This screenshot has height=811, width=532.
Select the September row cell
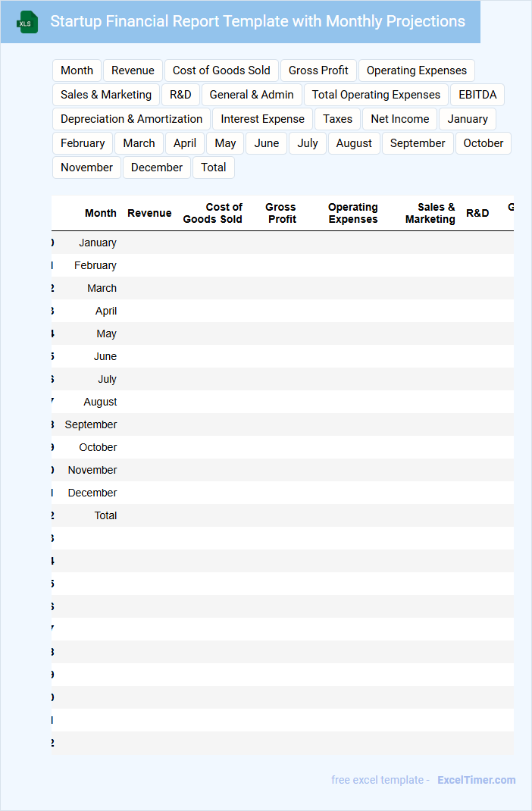pyautogui.click(x=91, y=424)
